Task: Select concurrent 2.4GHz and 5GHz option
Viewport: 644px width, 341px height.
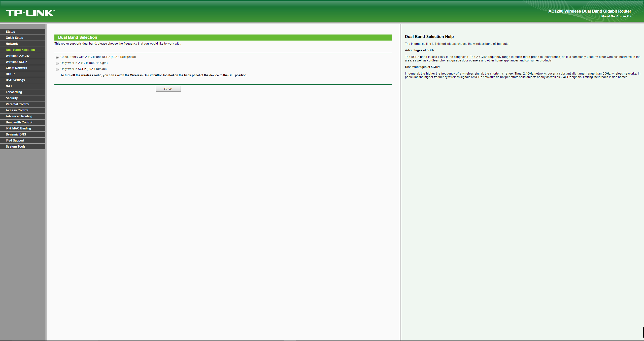Action: click(x=57, y=57)
